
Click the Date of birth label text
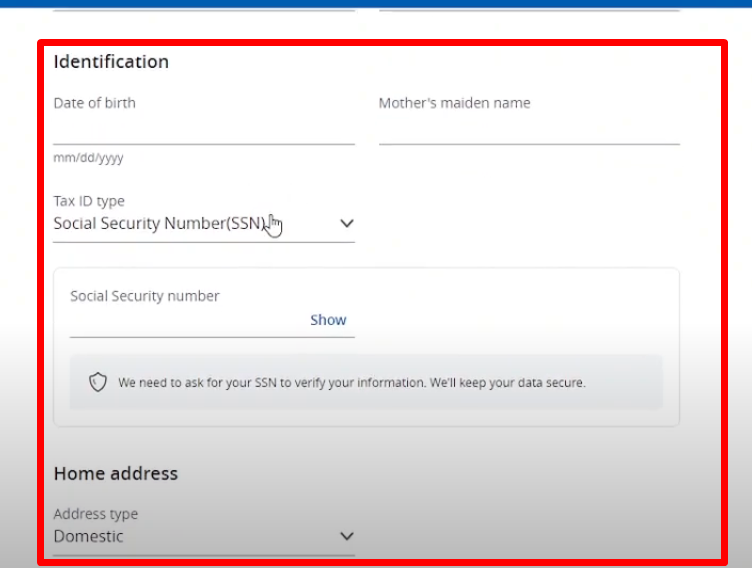click(94, 103)
